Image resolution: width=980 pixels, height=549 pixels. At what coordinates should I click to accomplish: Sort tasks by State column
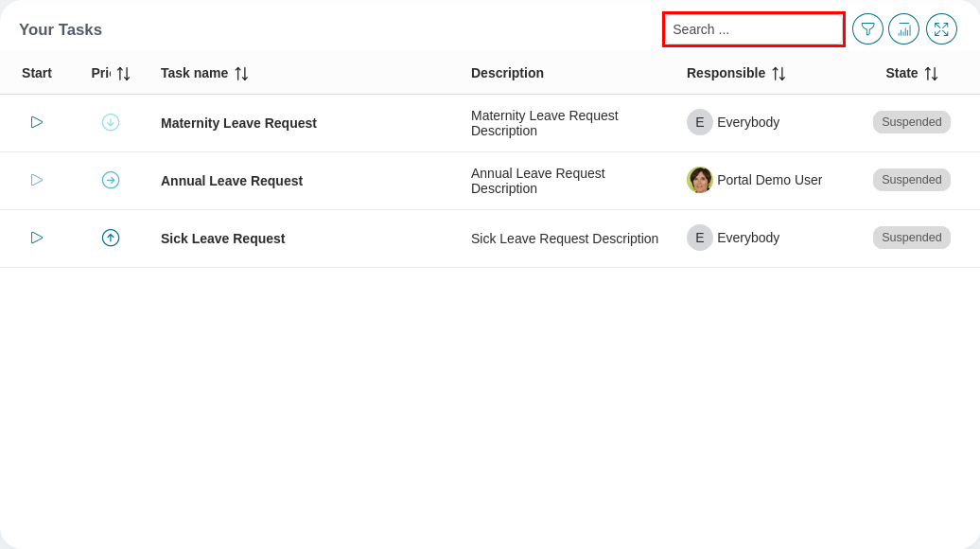pos(931,74)
